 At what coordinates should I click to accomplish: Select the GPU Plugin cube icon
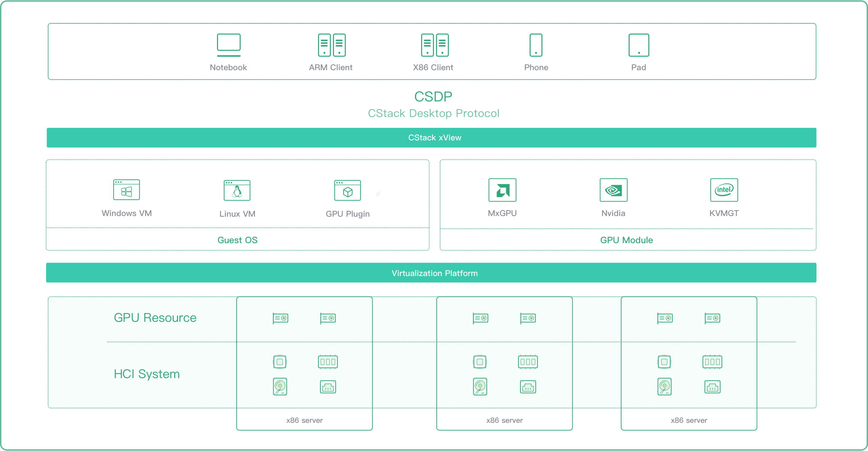pyautogui.click(x=348, y=190)
